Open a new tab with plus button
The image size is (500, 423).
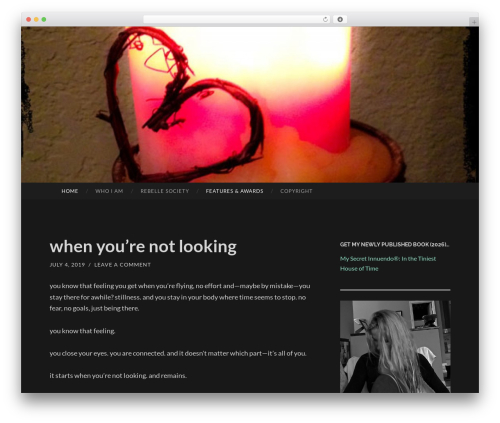474,22
